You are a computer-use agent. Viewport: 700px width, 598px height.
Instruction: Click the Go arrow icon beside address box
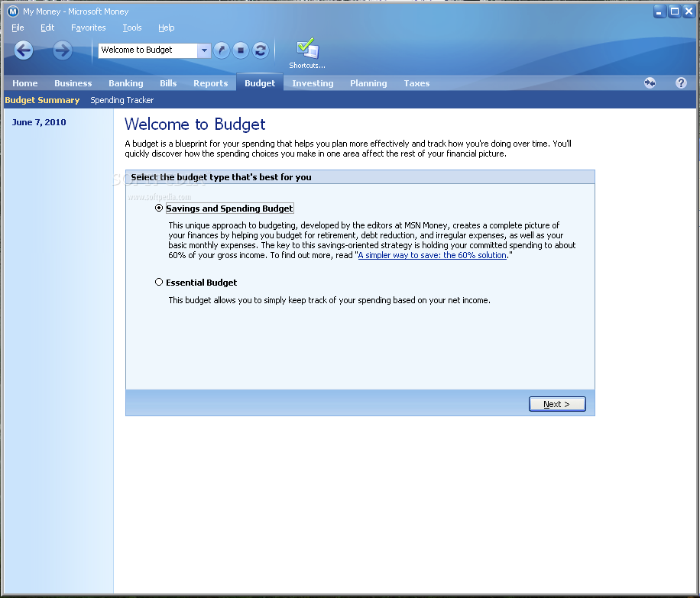(x=222, y=50)
